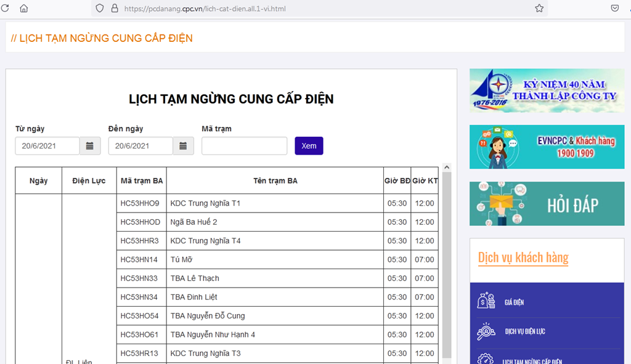The height and width of the screenshot is (364, 631).
Task: Click the Điện Lực column header
Action: point(89,180)
